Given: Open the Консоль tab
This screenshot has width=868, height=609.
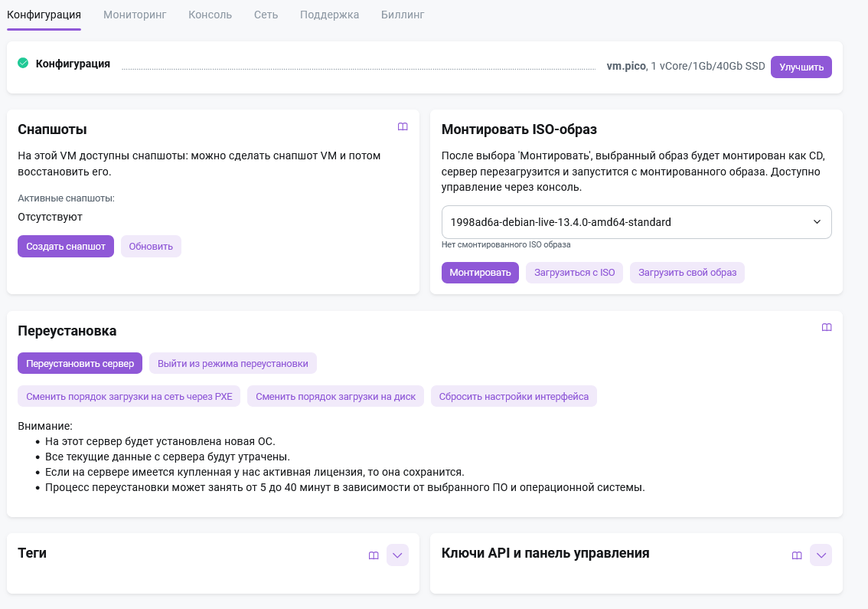Looking at the screenshot, I should (210, 15).
